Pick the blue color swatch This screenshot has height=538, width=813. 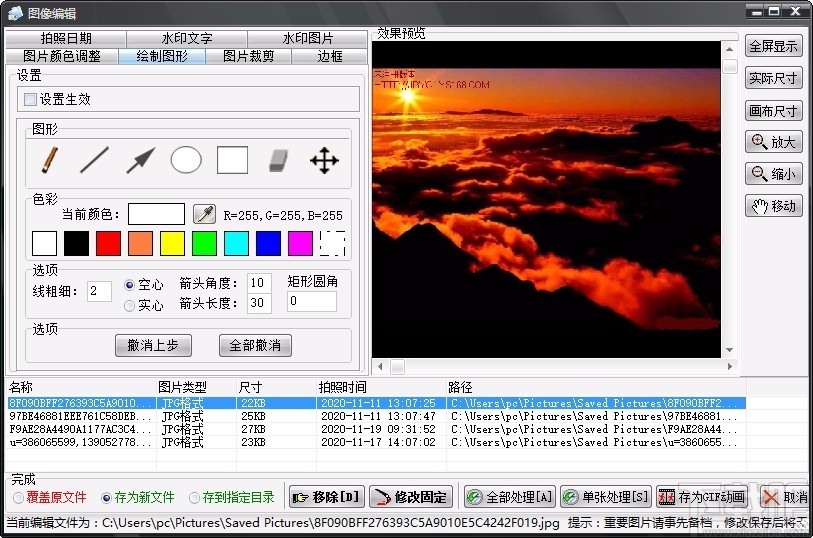[269, 243]
